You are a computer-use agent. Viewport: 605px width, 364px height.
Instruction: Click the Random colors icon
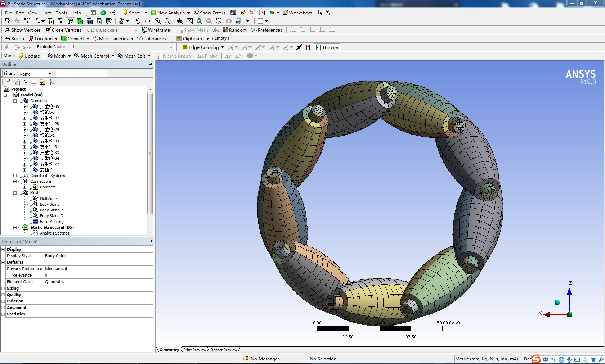click(225, 30)
